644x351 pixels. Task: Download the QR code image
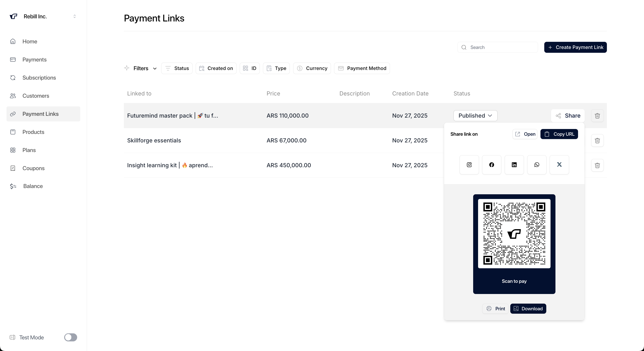528,309
